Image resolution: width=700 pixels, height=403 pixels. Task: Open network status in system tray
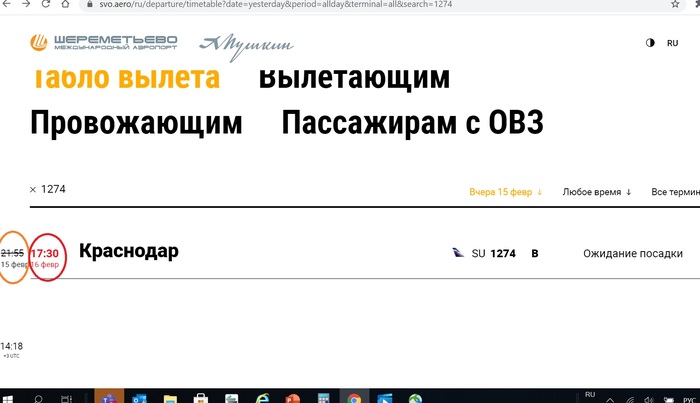[630, 400]
